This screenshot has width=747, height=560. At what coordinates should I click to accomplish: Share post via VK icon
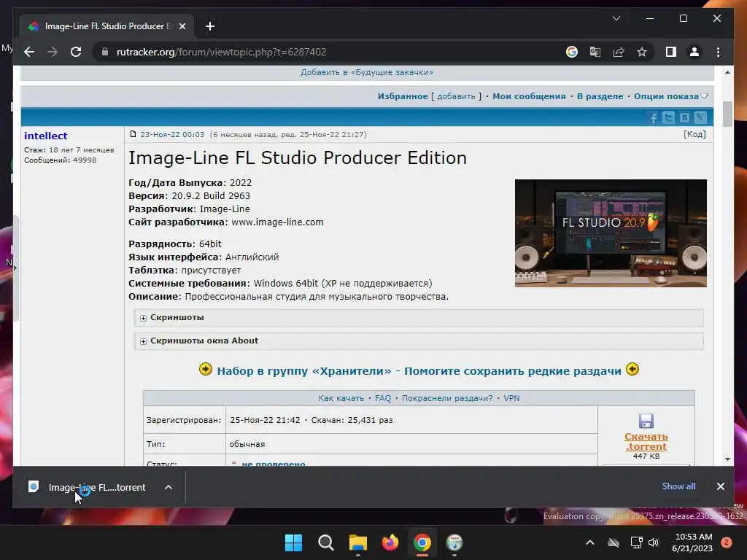[x=684, y=117]
